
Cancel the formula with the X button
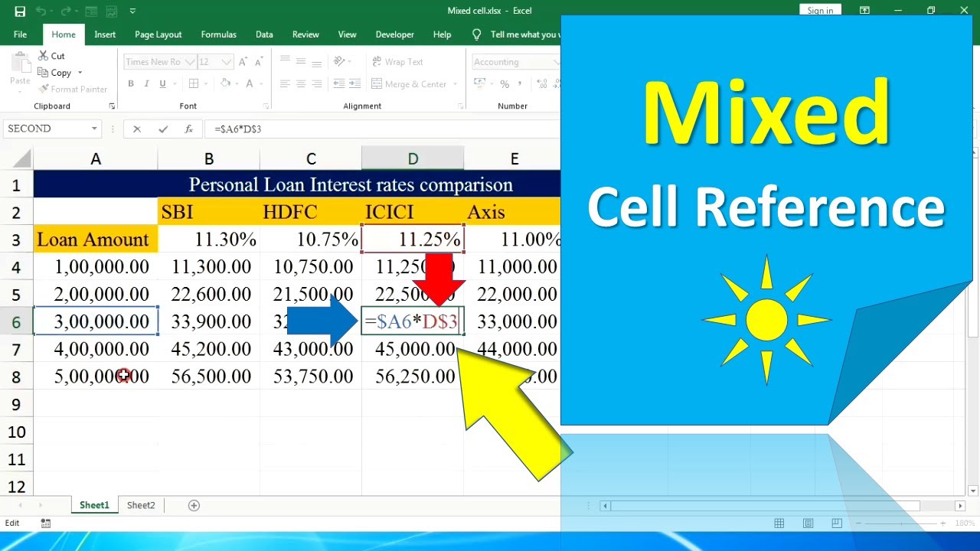tap(137, 129)
